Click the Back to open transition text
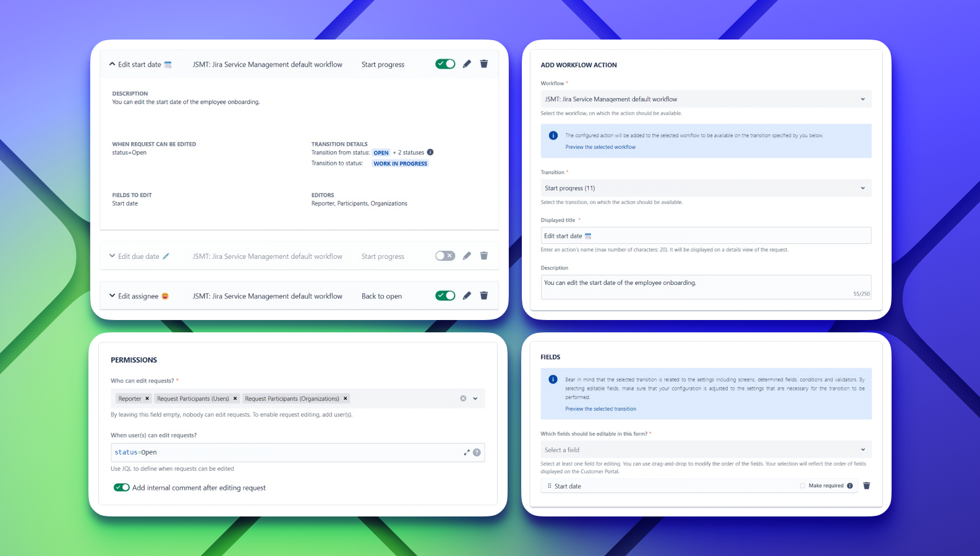980x556 pixels. [381, 296]
